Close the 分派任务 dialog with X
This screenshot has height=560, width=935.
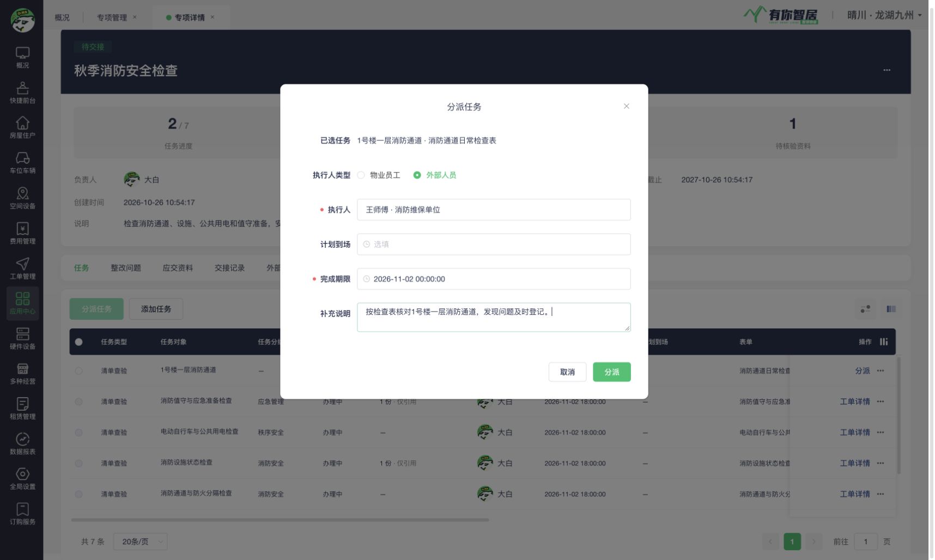coord(626,106)
